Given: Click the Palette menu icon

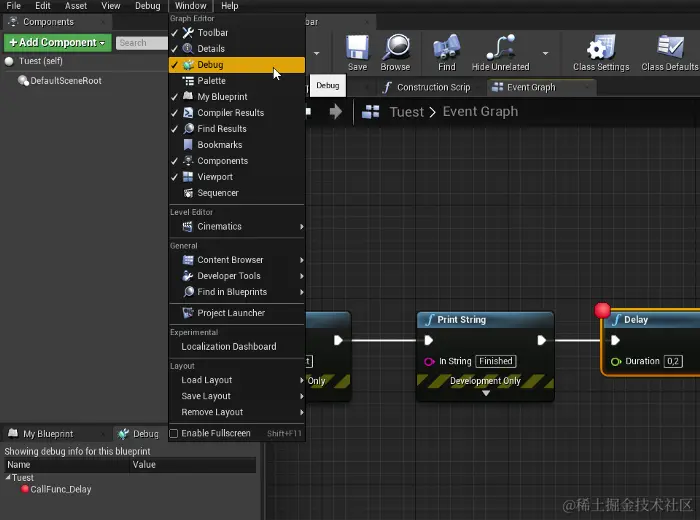Looking at the screenshot, I should click(188, 81).
